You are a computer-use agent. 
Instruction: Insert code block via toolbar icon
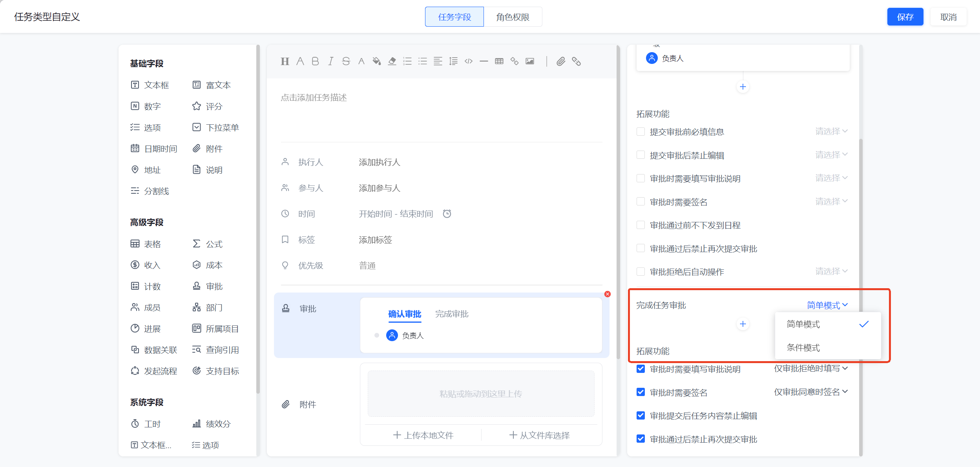coord(469,61)
